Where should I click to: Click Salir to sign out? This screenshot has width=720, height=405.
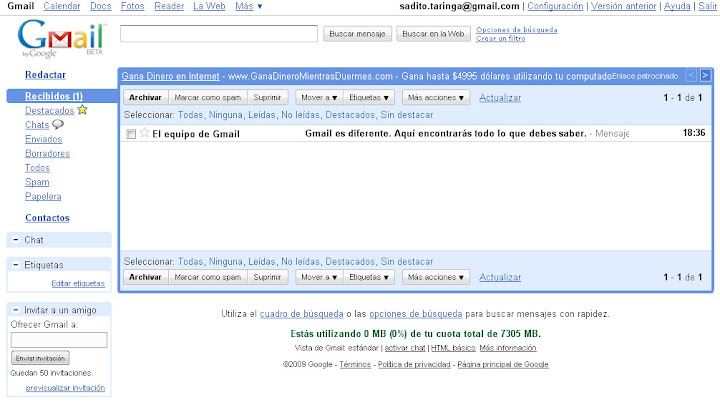[708, 6]
